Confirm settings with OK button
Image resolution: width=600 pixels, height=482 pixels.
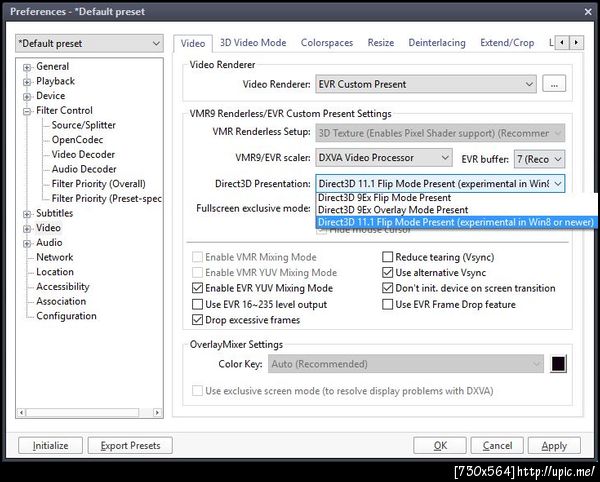pyautogui.click(x=440, y=446)
